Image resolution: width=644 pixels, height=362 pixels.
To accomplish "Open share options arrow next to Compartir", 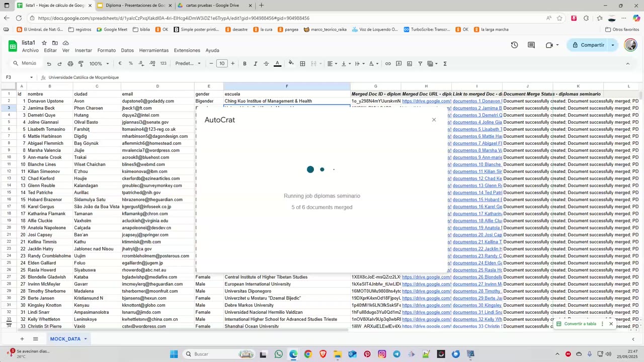I will coord(612,45).
